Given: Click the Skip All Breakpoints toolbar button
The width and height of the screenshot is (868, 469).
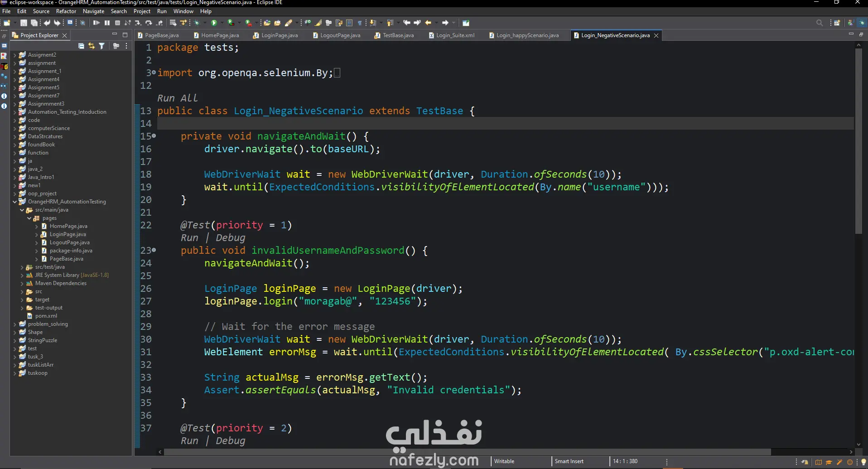Looking at the screenshot, I should tap(83, 23).
